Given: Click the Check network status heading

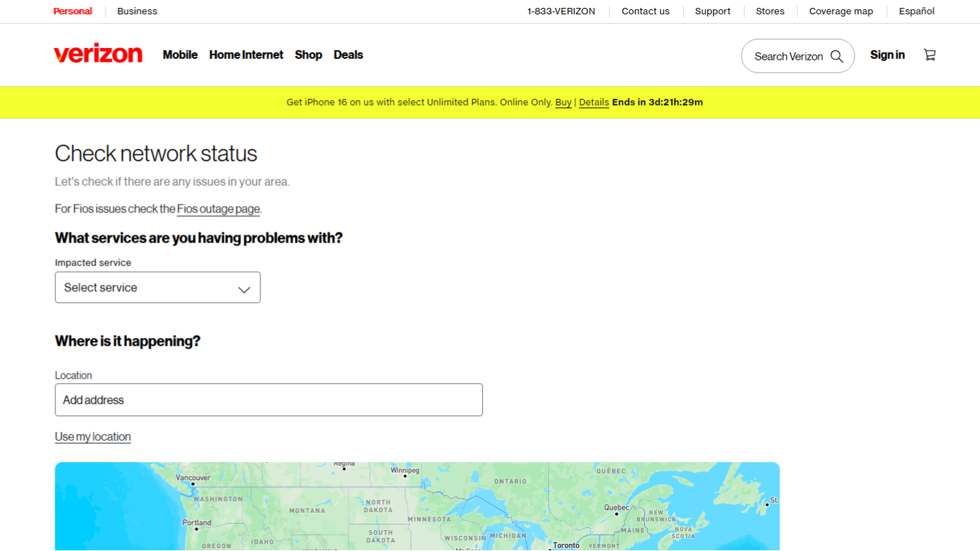Looking at the screenshot, I should [x=156, y=154].
